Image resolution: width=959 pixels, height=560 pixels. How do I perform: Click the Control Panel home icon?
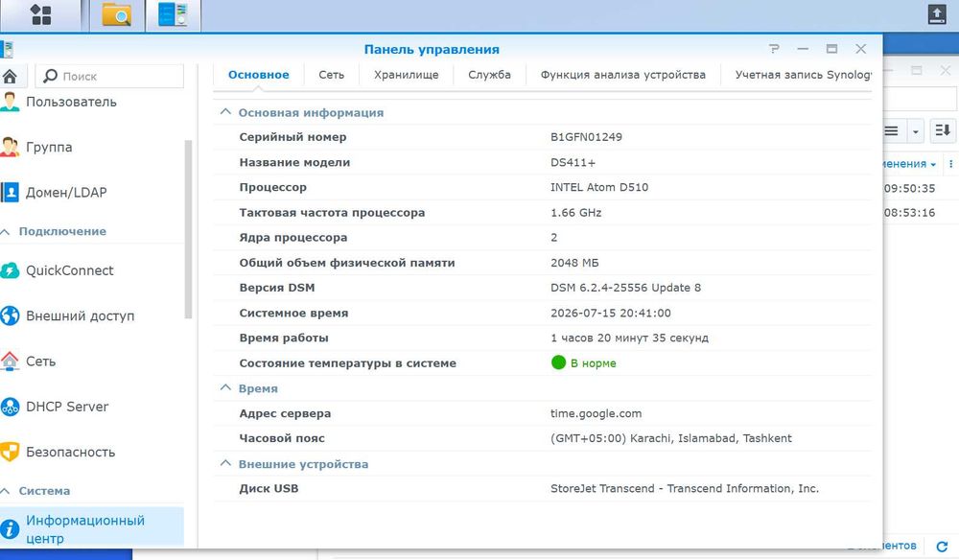coord(10,77)
